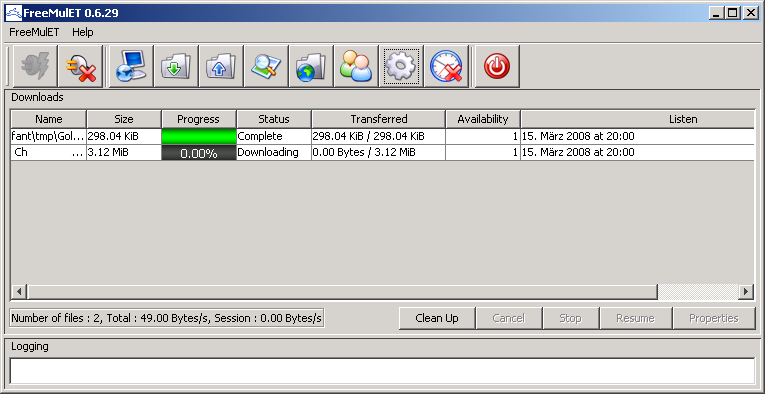This screenshot has width=765, height=394.
Task: Open the Help menu
Action: [83, 32]
